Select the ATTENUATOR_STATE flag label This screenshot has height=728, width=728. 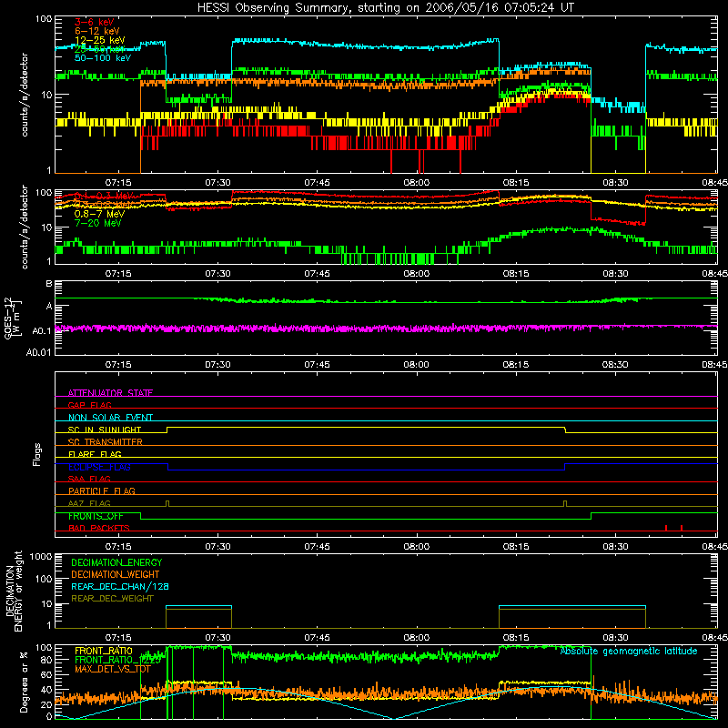110,393
